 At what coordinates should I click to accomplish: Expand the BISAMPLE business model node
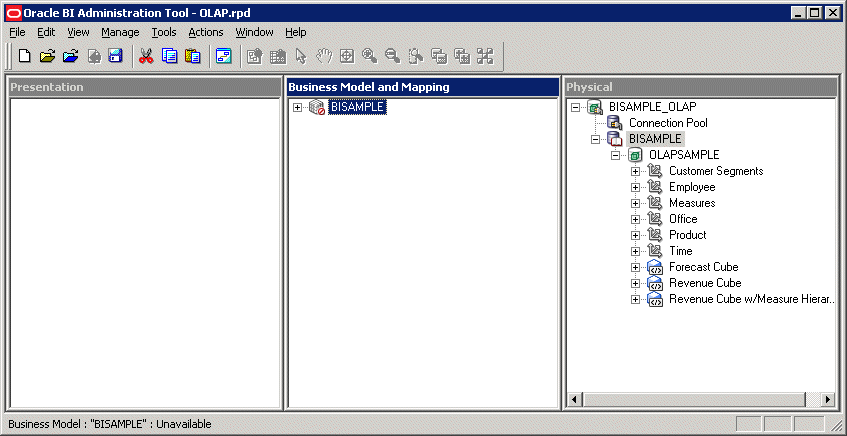click(297, 108)
